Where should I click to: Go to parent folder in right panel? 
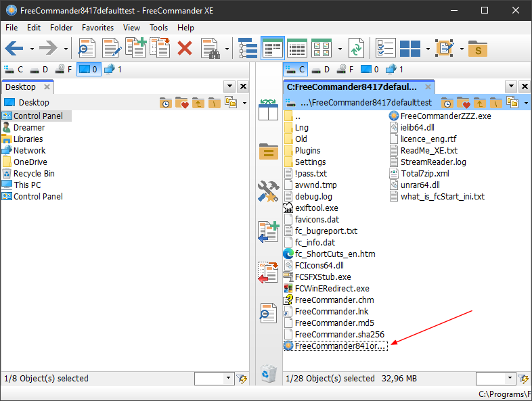coord(479,102)
